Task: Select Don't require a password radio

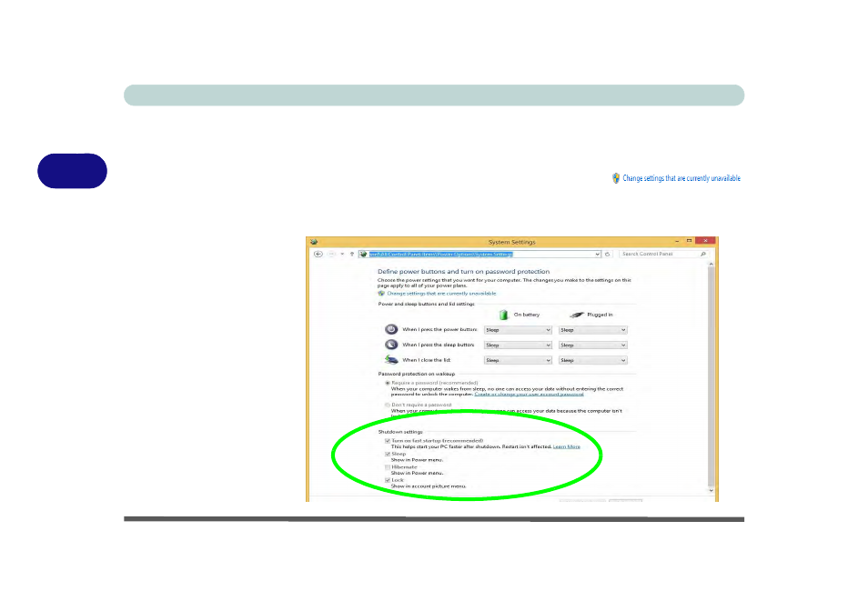Action: (388, 405)
